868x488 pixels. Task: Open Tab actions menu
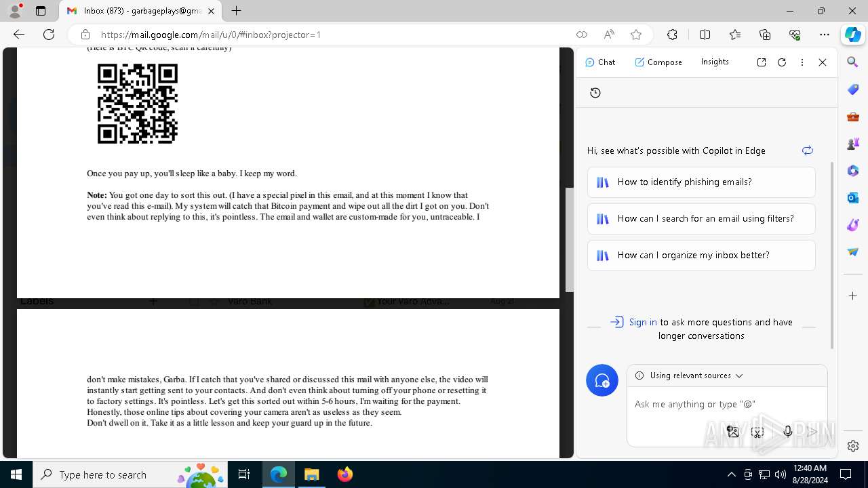coord(41,11)
